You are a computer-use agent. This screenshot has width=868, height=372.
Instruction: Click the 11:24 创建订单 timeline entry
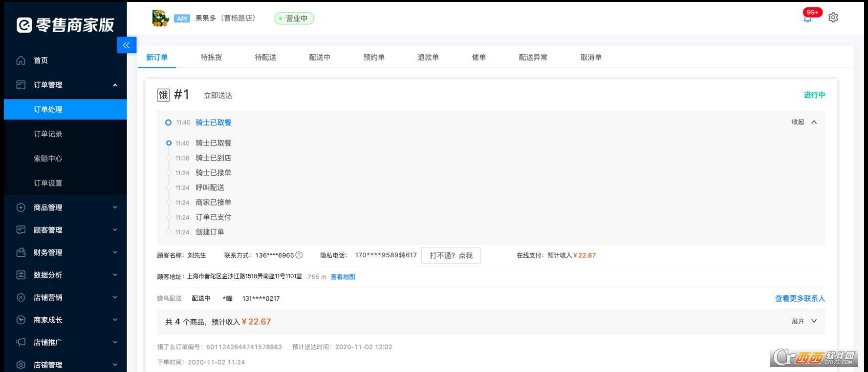pos(200,232)
